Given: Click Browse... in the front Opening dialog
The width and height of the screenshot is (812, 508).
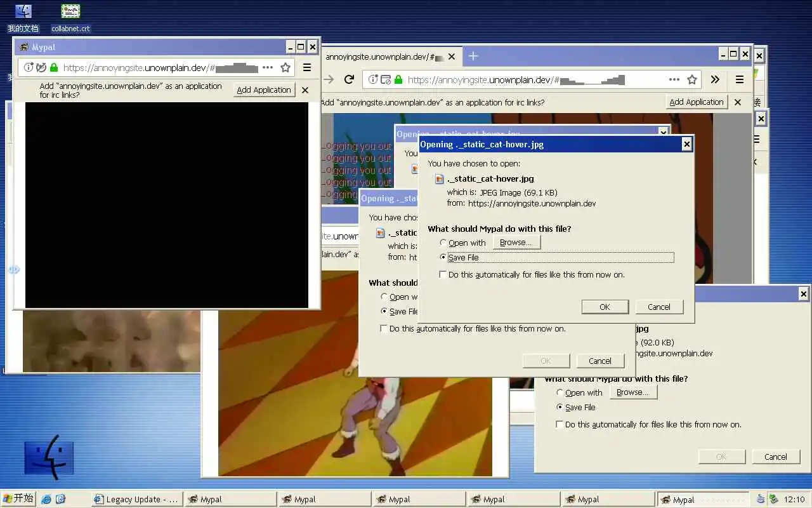Looking at the screenshot, I should pos(516,243).
